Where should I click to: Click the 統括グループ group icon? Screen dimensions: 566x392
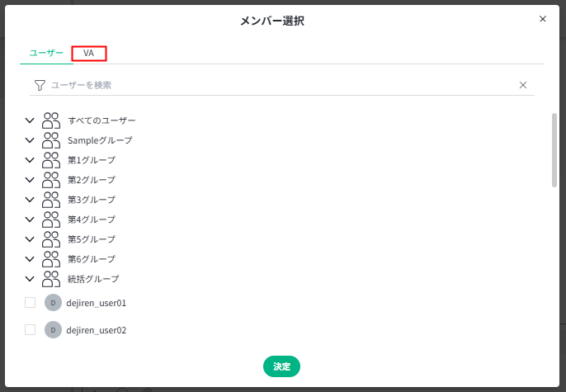51,279
